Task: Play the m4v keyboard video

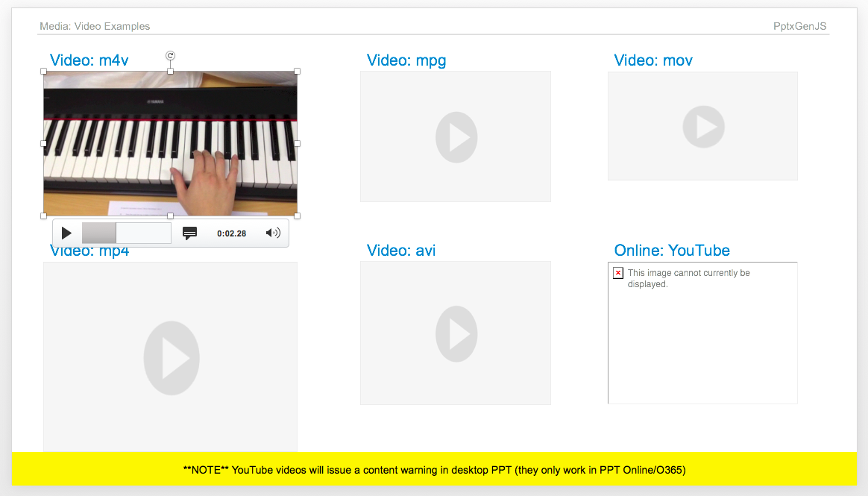Action: (66, 233)
